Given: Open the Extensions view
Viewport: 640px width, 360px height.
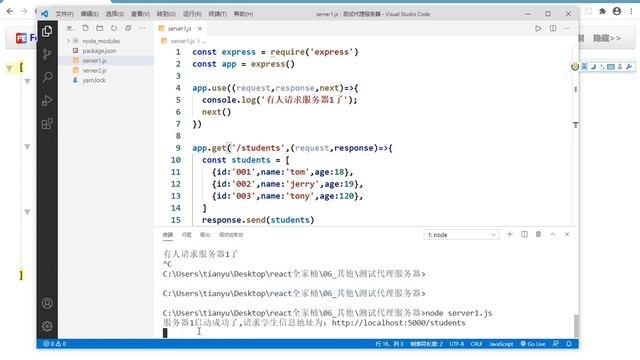Looking at the screenshot, I should (x=47, y=124).
